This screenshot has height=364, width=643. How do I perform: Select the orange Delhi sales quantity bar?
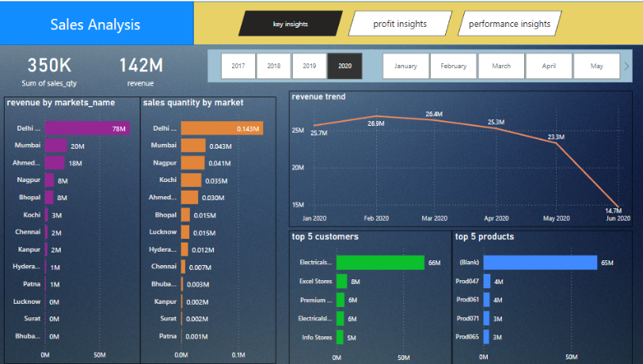pyautogui.click(x=222, y=128)
